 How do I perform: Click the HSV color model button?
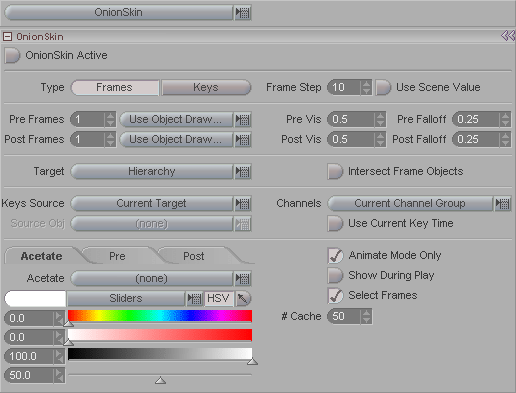tap(218, 298)
